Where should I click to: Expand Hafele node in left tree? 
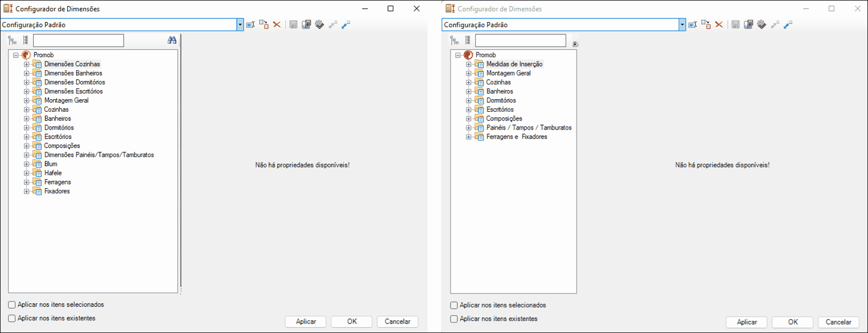tap(26, 173)
